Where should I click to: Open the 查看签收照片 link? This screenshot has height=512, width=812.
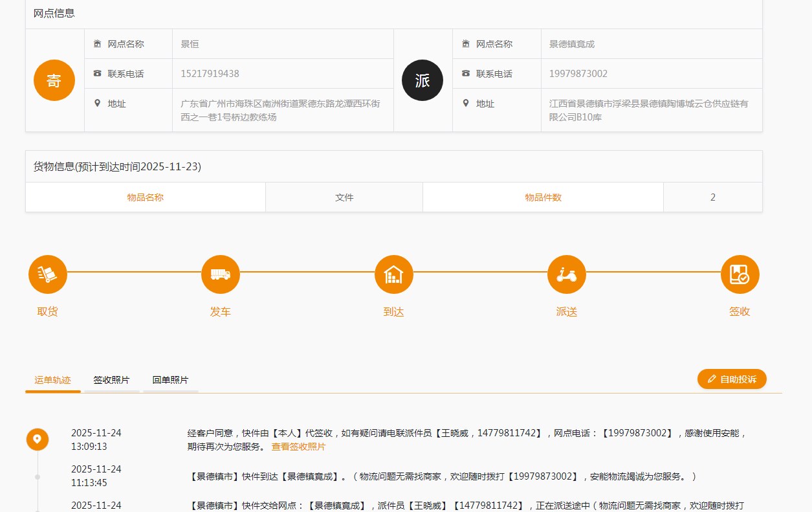298,447
